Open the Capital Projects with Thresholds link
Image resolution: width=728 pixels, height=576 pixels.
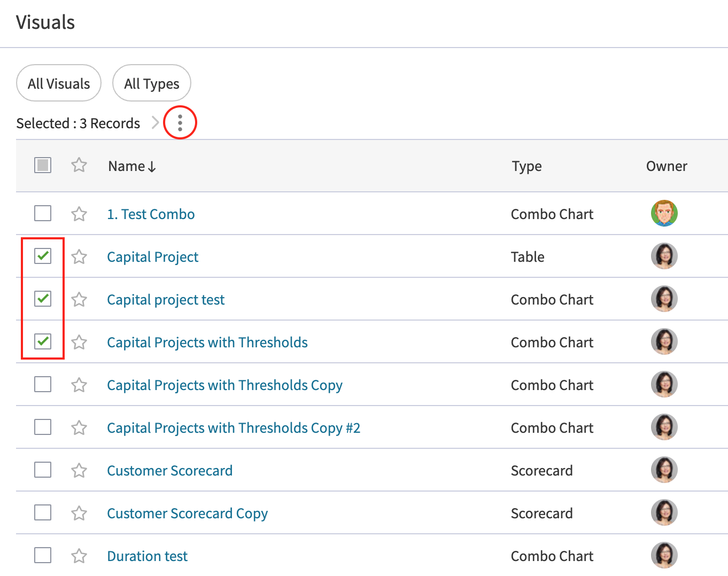coord(207,342)
